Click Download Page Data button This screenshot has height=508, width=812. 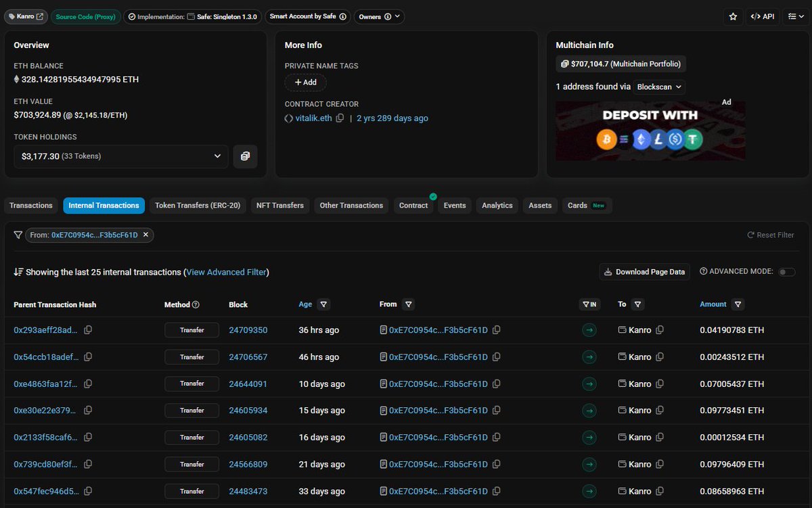click(x=644, y=272)
